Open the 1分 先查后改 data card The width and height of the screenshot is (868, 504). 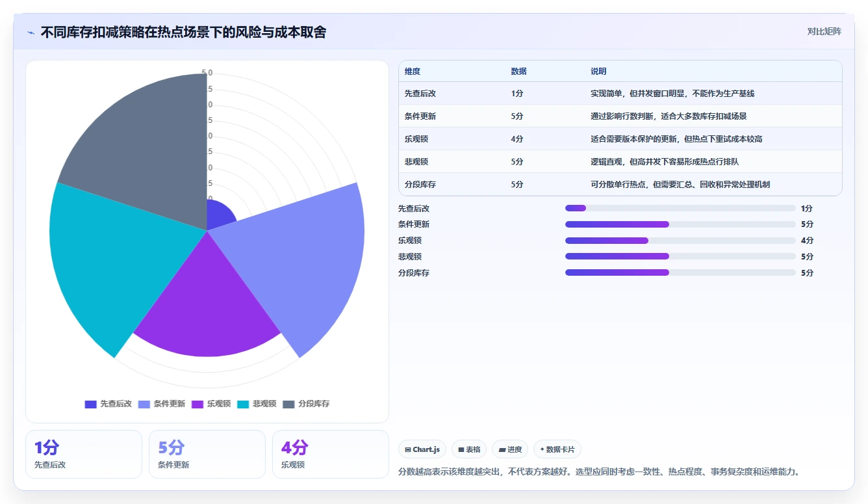coord(84,454)
